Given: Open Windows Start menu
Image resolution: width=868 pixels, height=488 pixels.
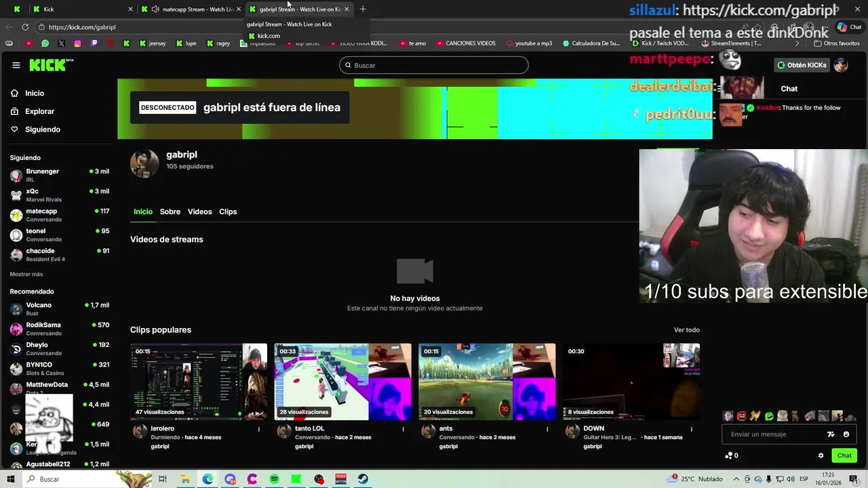Looking at the screenshot, I should click(x=11, y=479).
